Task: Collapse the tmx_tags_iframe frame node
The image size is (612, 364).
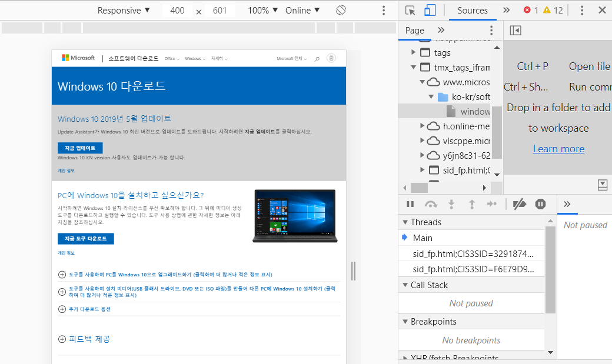Action: pyautogui.click(x=413, y=67)
